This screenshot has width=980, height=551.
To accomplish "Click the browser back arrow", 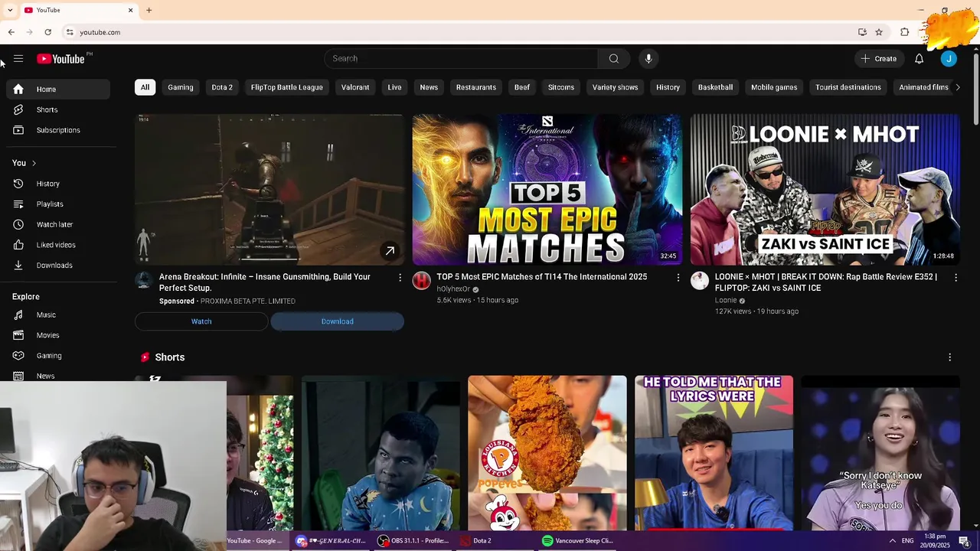I will [x=11, y=32].
